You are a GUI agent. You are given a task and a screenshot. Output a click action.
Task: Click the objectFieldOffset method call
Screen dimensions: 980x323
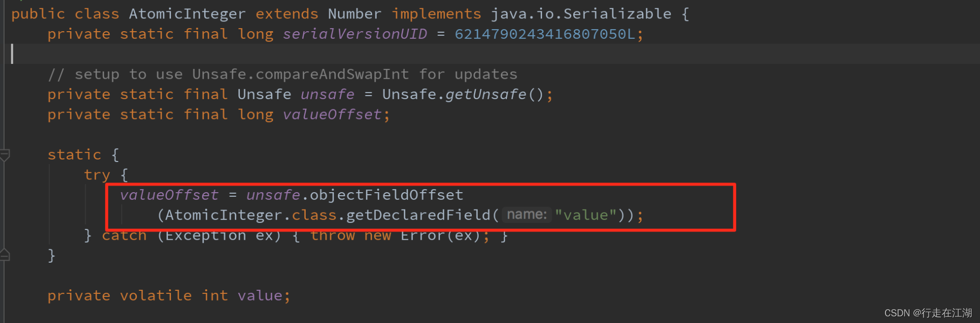click(x=386, y=195)
